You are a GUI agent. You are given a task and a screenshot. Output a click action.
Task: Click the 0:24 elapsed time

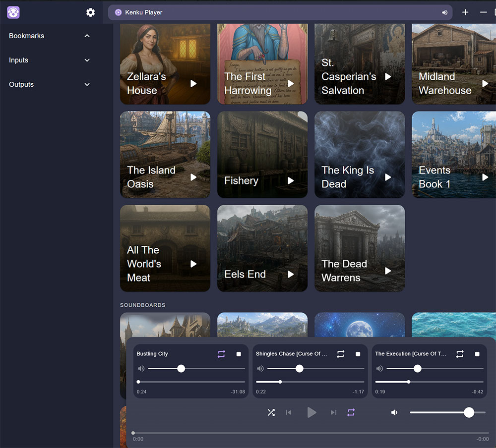click(x=141, y=392)
